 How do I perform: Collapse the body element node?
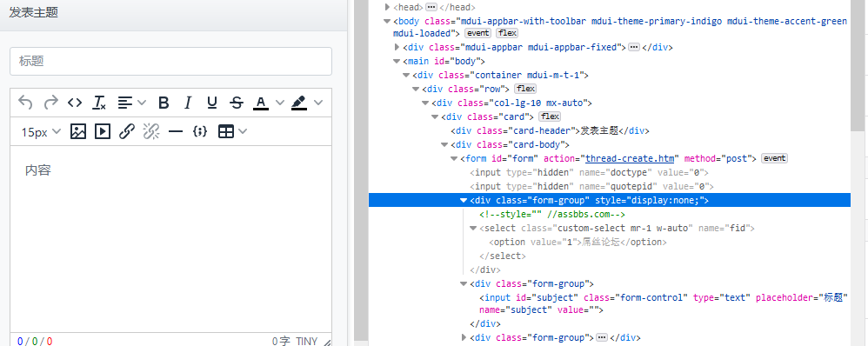point(388,21)
